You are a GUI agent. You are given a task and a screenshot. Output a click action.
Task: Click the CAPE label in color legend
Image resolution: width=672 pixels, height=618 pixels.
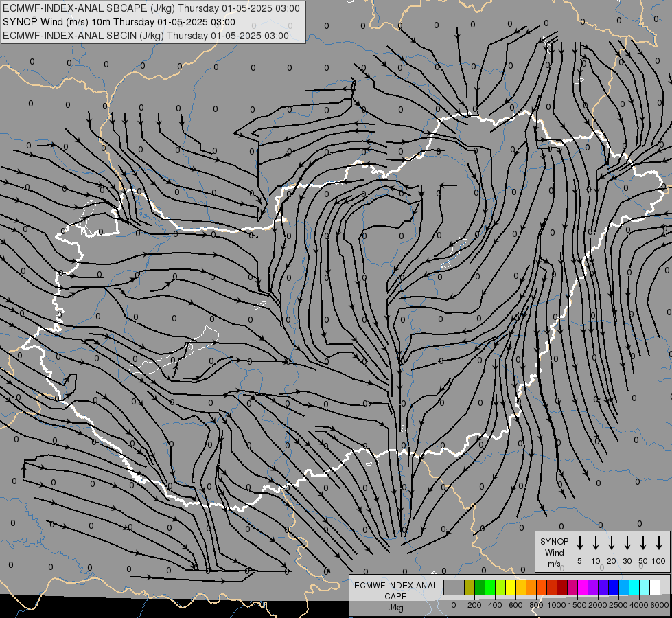[x=395, y=597]
